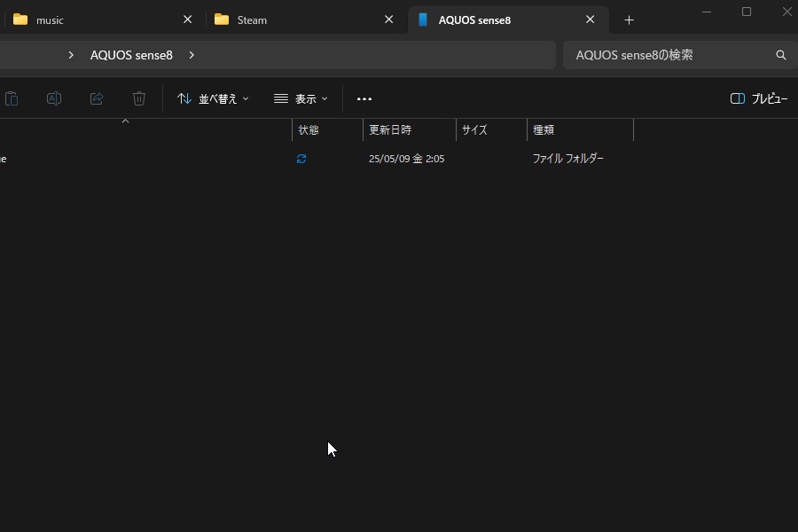Open the more options ellipsis menu

pos(364,98)
